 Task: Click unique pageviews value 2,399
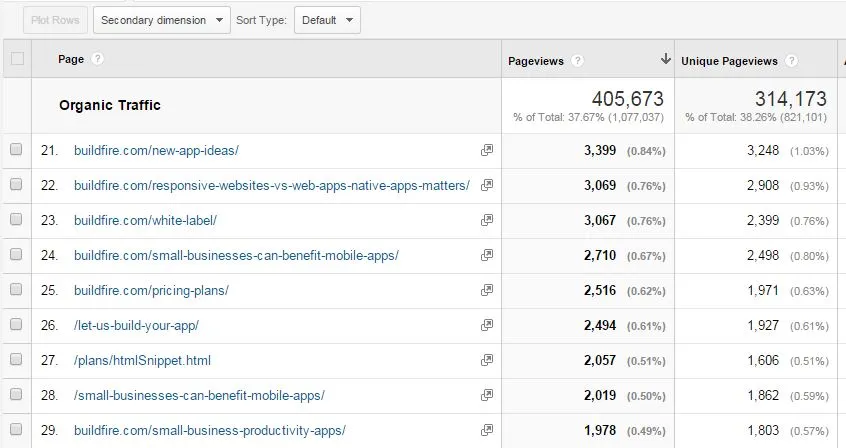click(763, 220)
